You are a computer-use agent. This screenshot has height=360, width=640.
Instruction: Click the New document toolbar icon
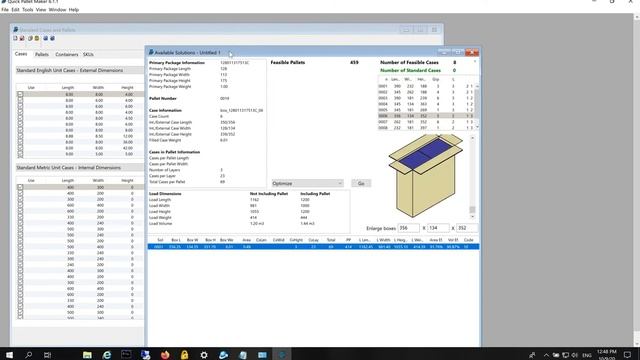tap(16, 38)
